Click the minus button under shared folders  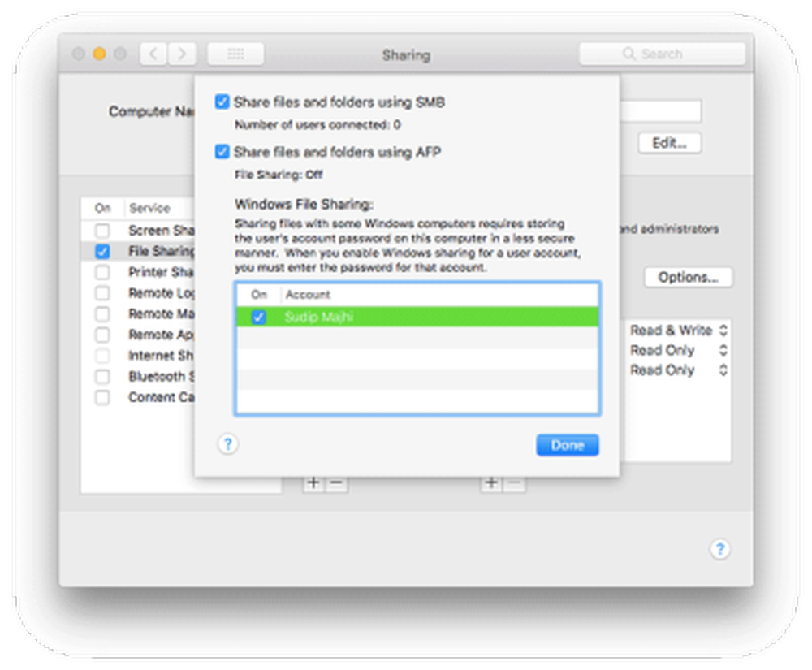click(336, 483)
